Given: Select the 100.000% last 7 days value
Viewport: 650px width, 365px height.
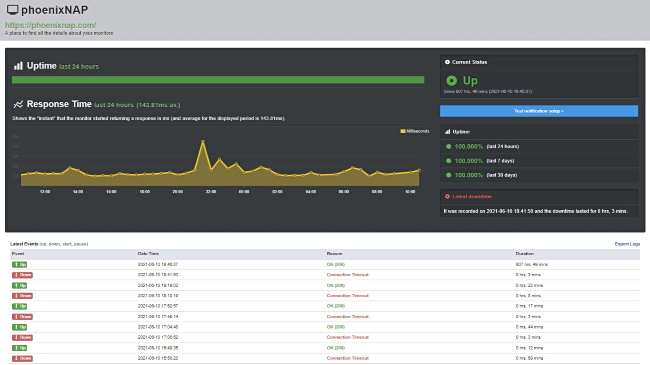Looking at the screenshot, I should (x=468, y=161).
